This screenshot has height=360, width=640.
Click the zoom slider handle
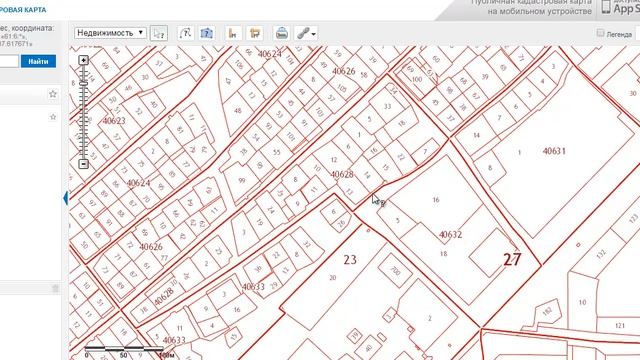point(83,83)
